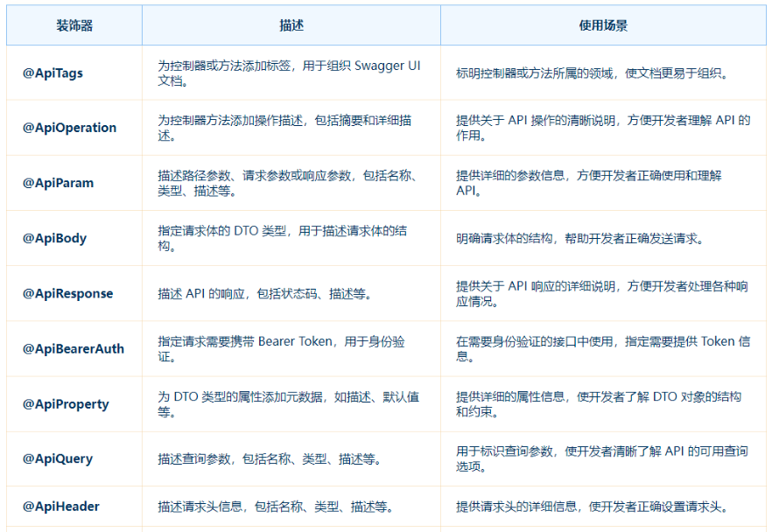Screen dimensions: 772x532
Task: Click usage text 用于标识查询参数
Action: tap(602, 458)
